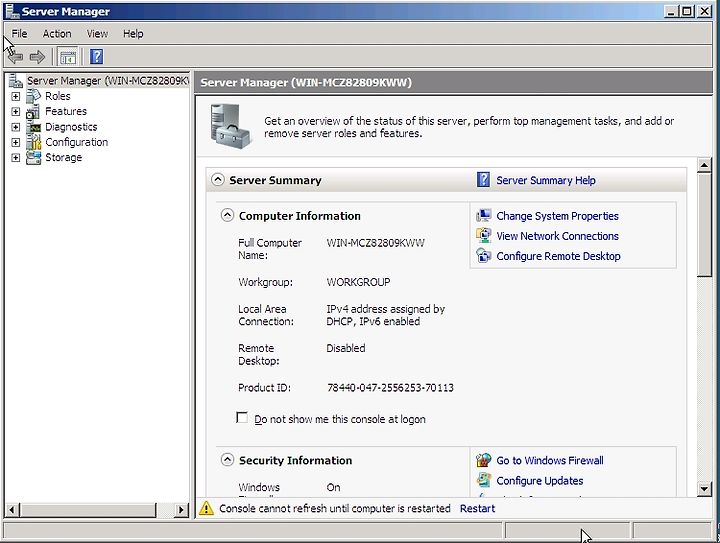Viewport: 720px width, 543px height.
Task: Open the View menu
Action: tap(97, 34)
